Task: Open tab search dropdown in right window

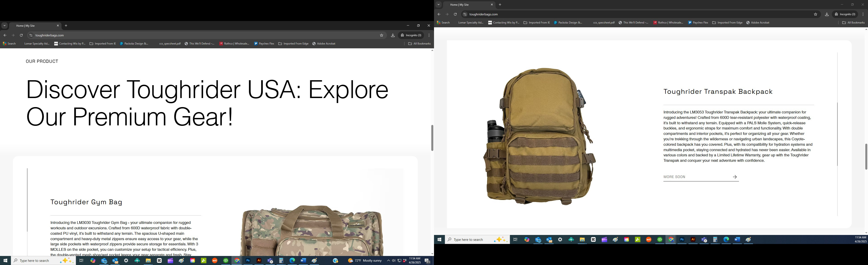Action: coord(439,5)
